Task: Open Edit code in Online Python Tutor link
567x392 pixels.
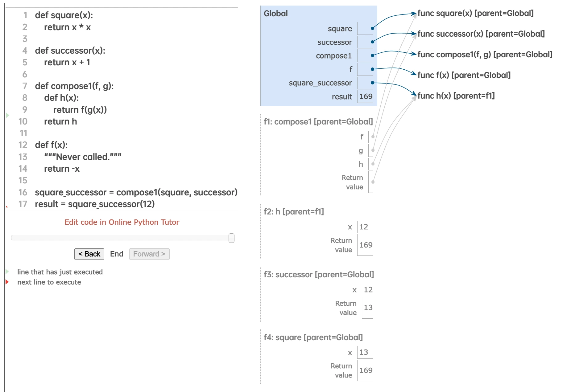Action: click(x=122, y=222)
